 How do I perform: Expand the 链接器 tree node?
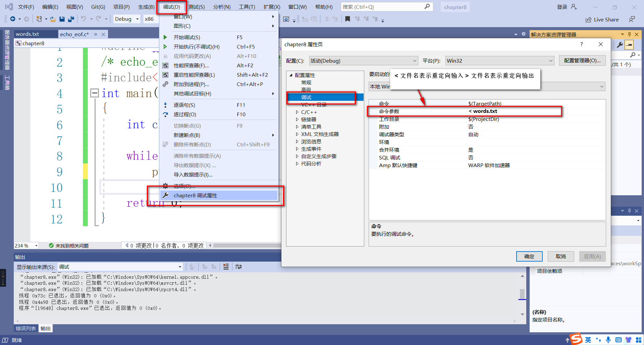pos(297,120)
